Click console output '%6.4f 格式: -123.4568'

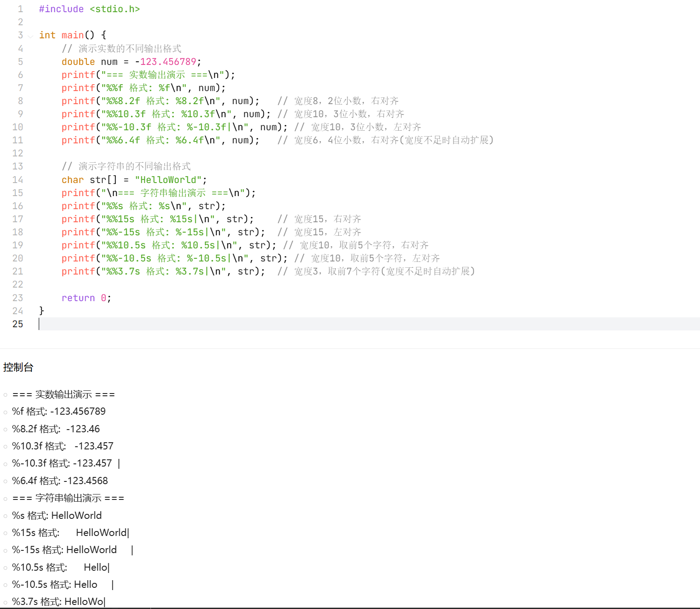[x=60, y=481]
